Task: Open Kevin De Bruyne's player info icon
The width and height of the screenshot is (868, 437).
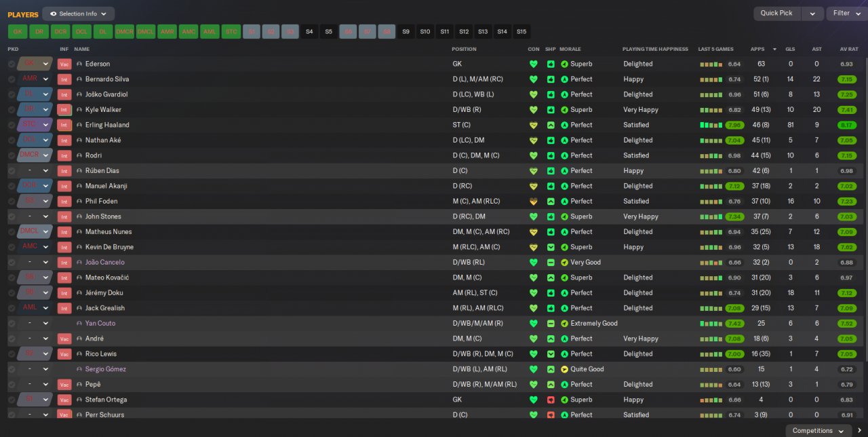Action: (x=79, y=247)
